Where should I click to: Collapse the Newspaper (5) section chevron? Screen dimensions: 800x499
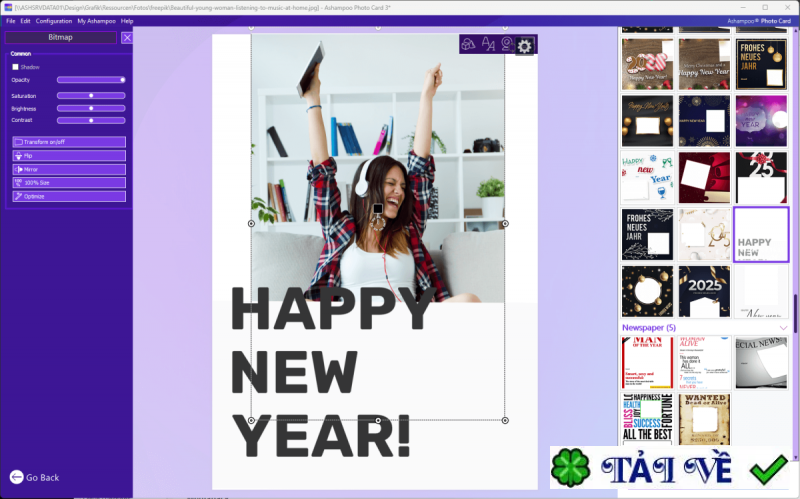pos(783,328)
